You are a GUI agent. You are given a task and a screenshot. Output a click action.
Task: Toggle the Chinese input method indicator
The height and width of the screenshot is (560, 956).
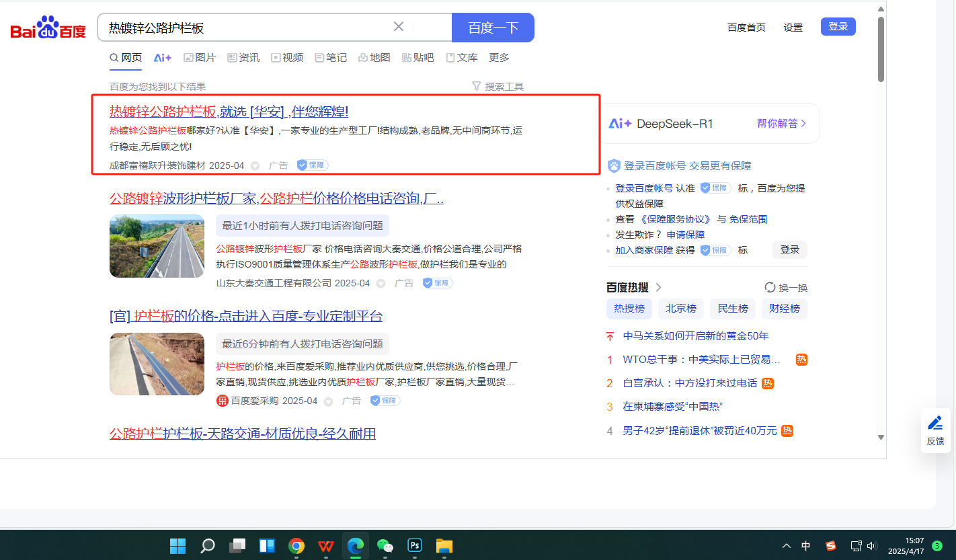[806, 545]
